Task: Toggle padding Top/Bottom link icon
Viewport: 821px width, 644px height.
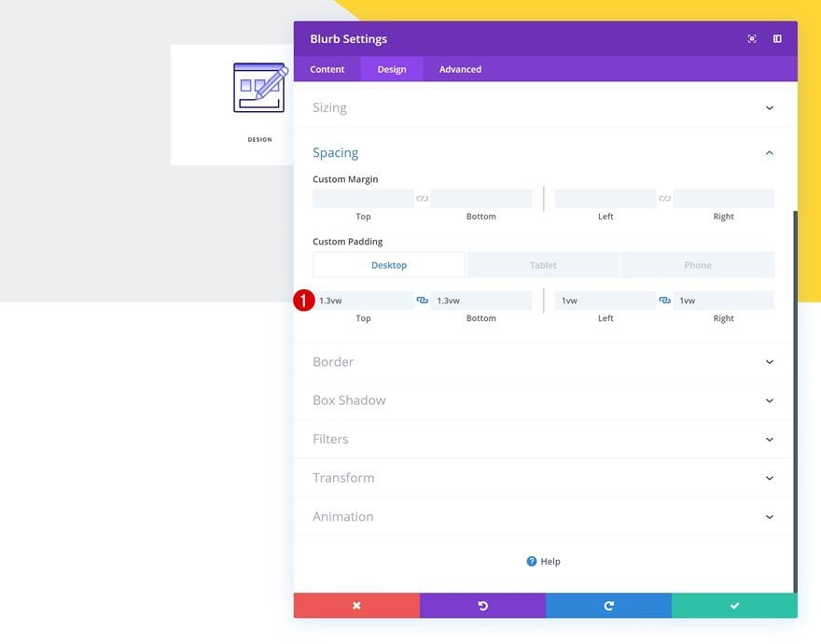Action: [422, 301]
